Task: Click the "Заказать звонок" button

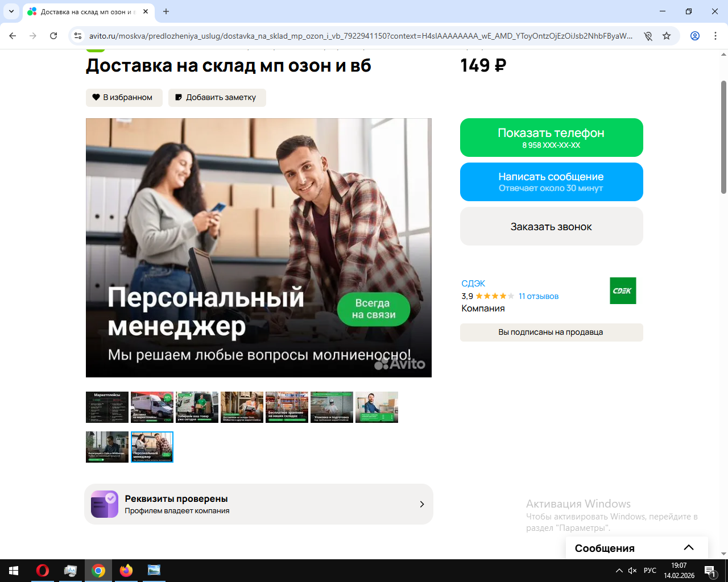Action: (552, 226)
